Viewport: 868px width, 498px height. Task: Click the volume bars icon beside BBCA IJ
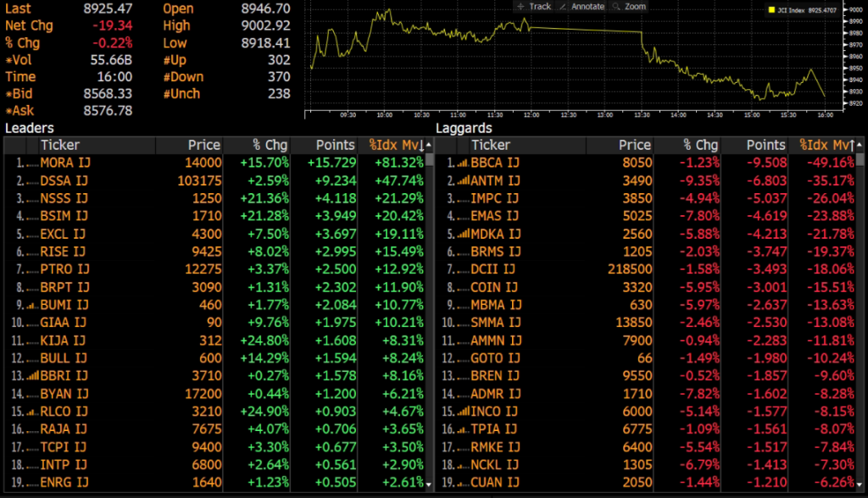click(462, 163)
